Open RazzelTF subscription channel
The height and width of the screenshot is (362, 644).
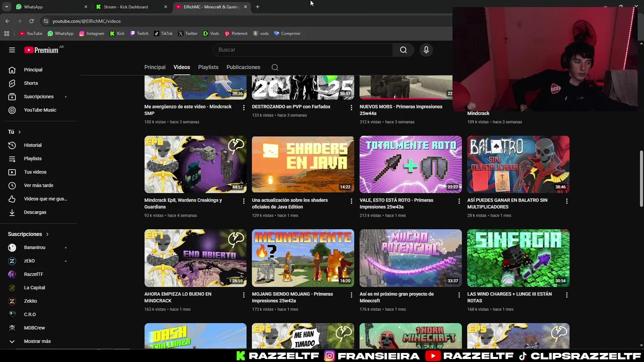38,275
